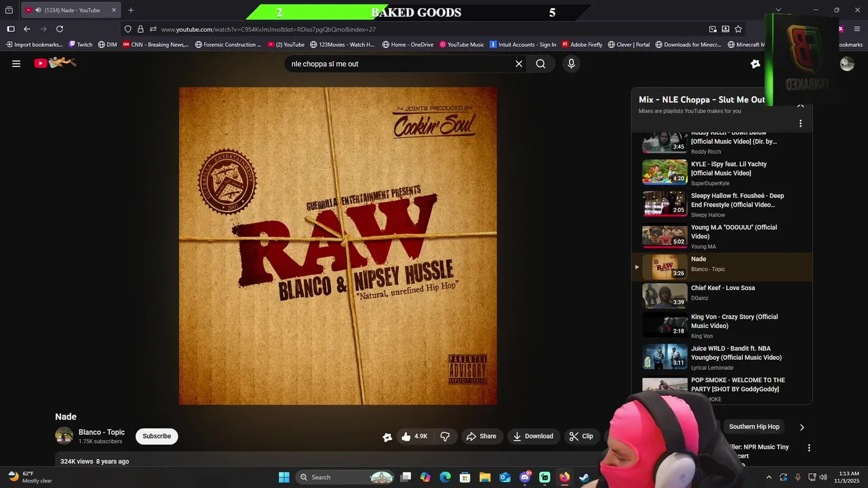Go back one page in Firefox
This screenshot has height=488, width=868.
tap(27, 29)
